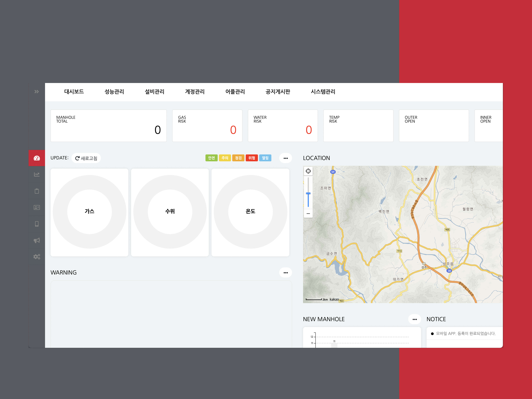
Task: Click the TEMP RISK card
Action: pos(358,126)
